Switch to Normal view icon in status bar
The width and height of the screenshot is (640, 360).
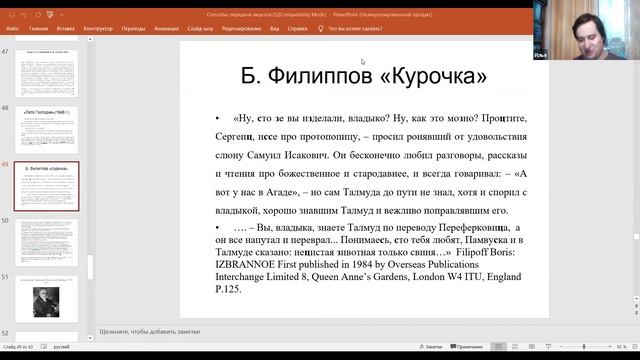pos(498,347)
